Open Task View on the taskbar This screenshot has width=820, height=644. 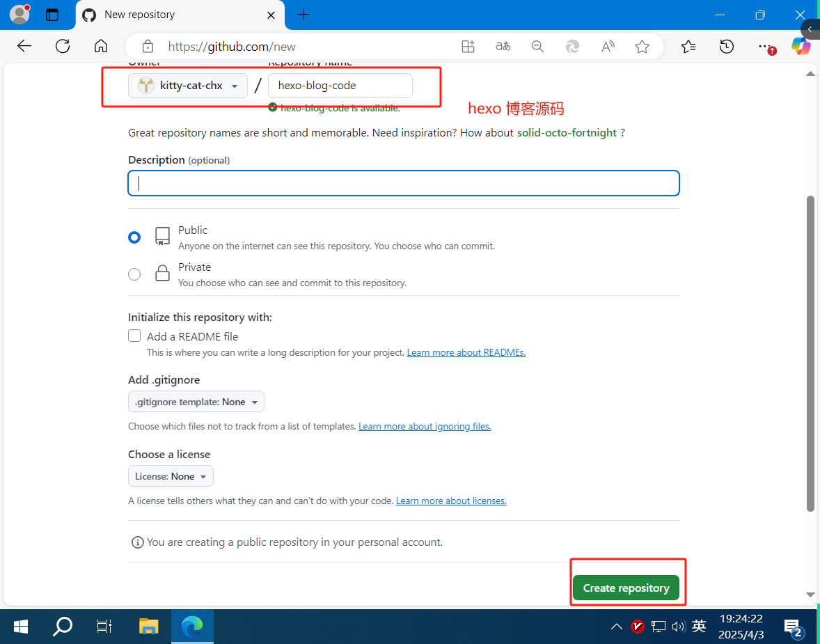[x=104, y=626]
